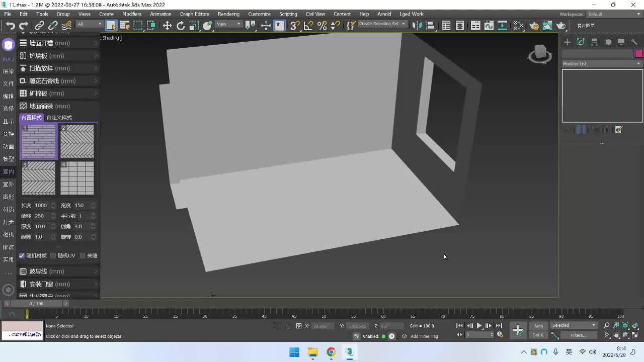Open the Chrome browser from the taskbar
Screen dimensions: 644x362
tap(331, 352)
